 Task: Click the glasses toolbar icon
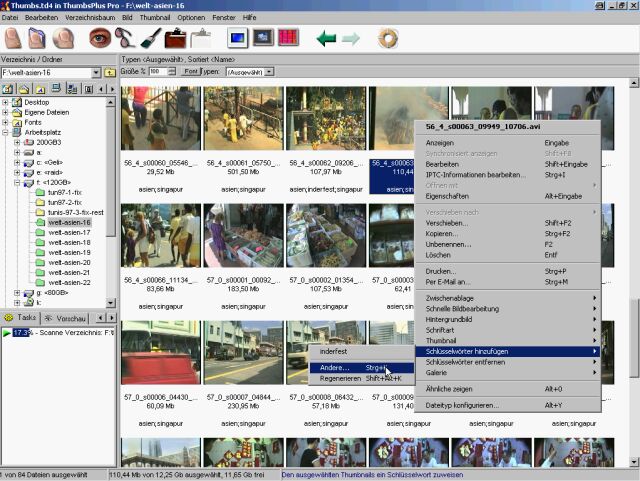point(125,38)
